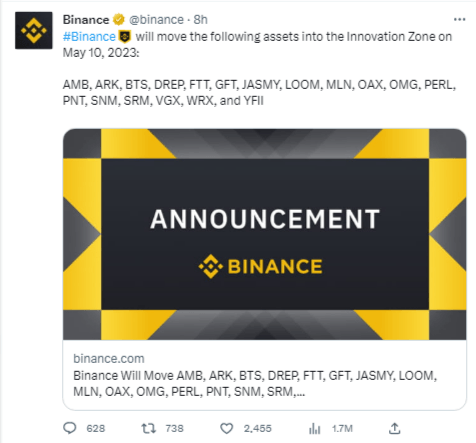
Task: Click the Binance emoji after the hashtag
Action: pos(125,36)
